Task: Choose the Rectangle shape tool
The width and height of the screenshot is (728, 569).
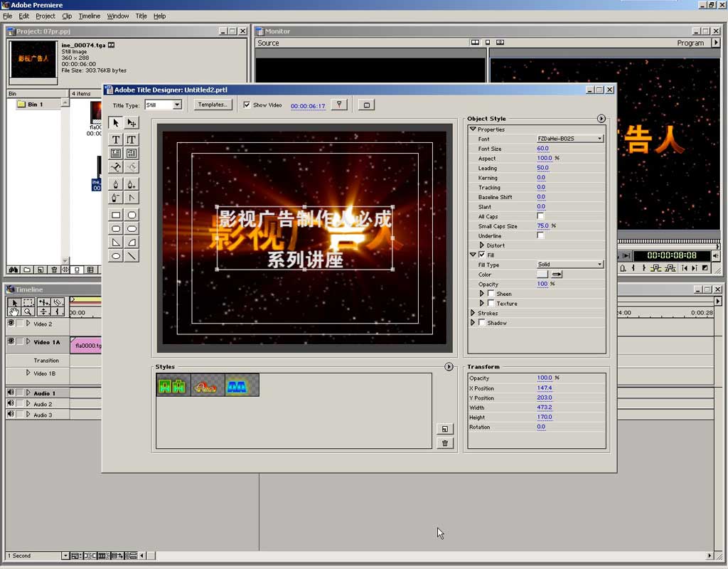Action: (x=116, y=215)
